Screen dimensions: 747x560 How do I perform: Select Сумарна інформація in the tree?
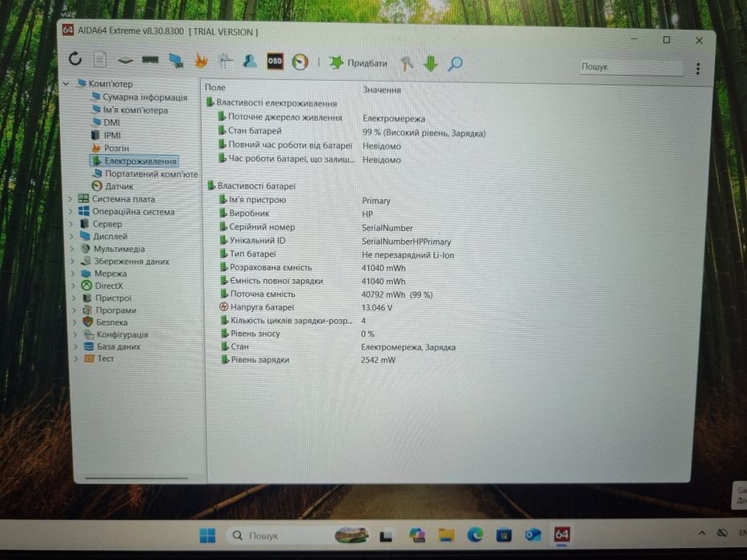click(x=145, y=97)
